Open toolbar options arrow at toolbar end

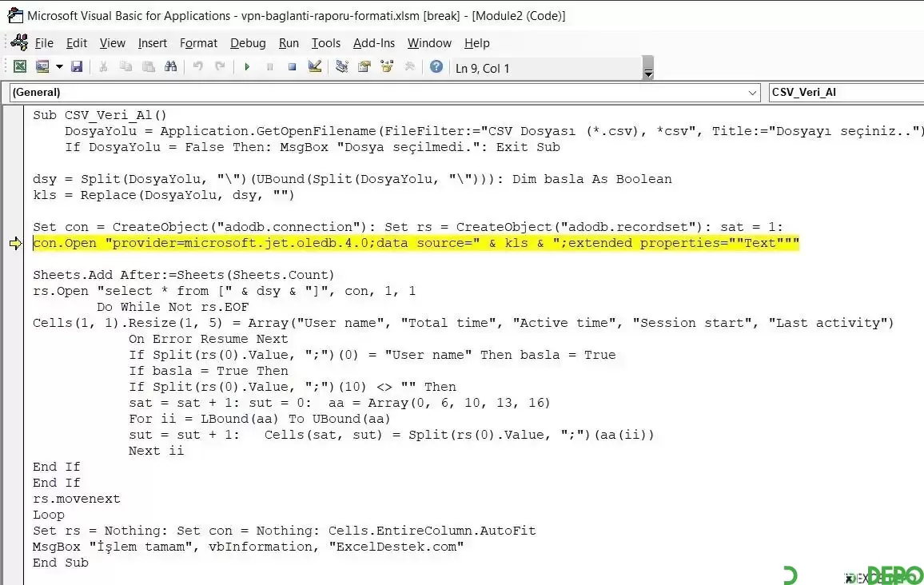[648, 68]
